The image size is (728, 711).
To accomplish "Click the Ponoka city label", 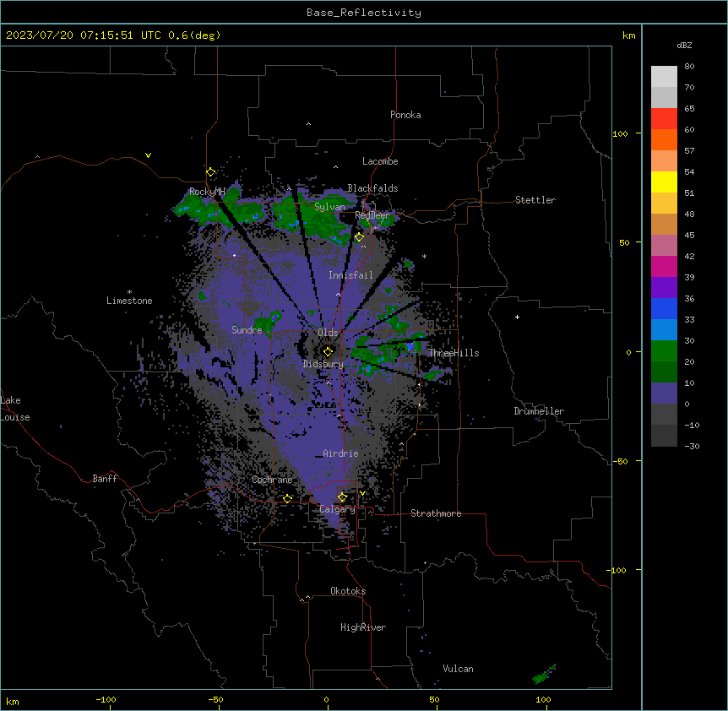I will 405,115.
